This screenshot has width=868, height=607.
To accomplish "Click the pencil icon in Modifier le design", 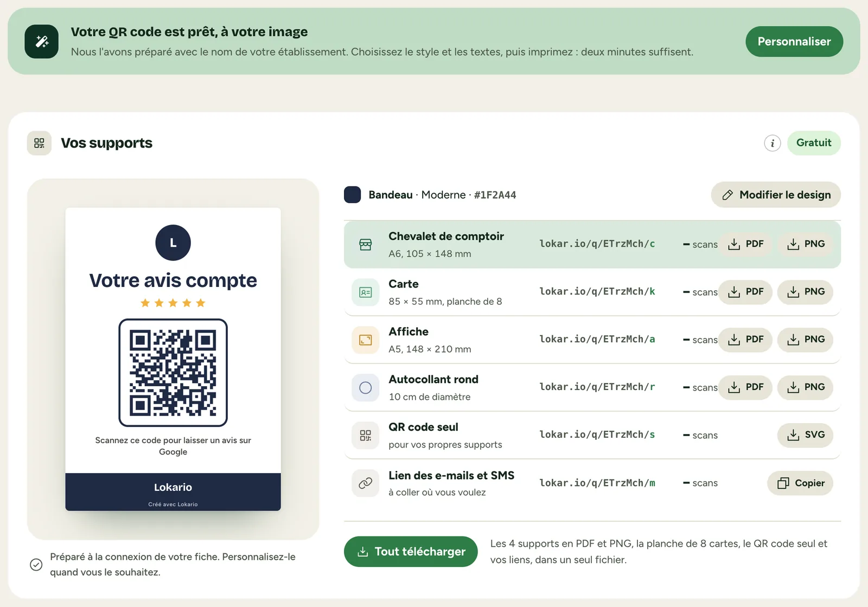I will (x=727, y=195).
